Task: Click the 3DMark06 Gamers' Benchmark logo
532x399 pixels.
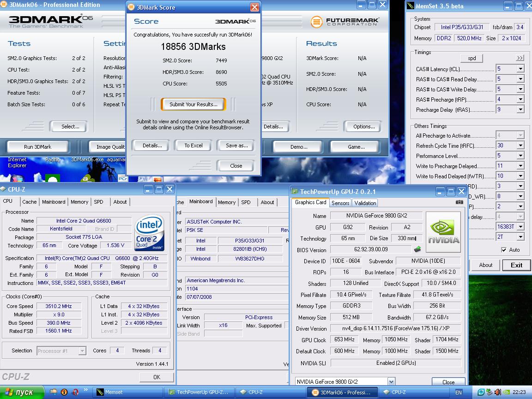Action: point(50,21)
